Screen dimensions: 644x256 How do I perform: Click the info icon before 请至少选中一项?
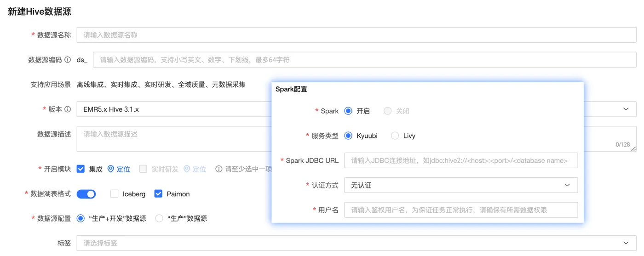[x=219, y=169]
